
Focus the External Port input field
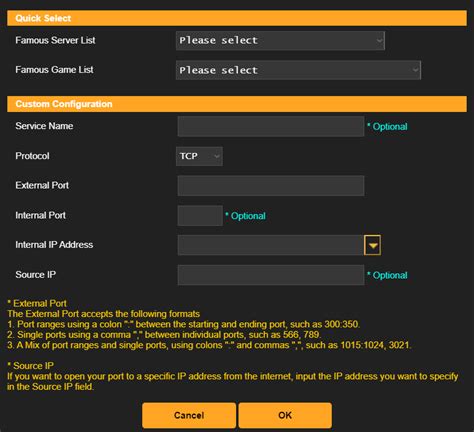[x=271, y=186]
